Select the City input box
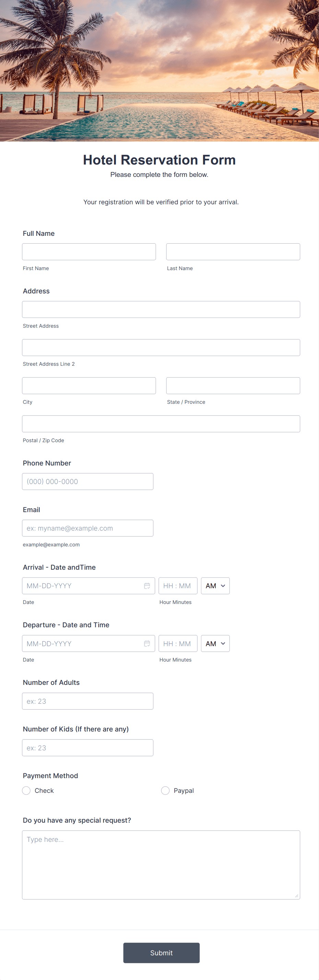Viewport: 319px width, 980px height. [x=89, y=385]
